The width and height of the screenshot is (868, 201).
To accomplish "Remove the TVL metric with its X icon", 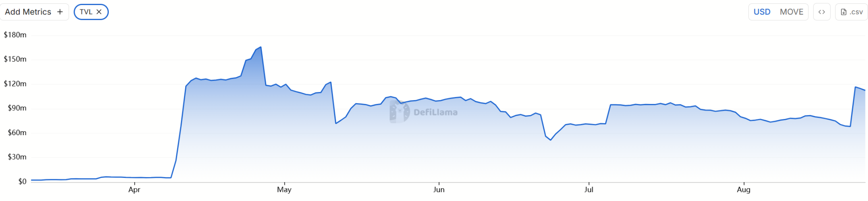I will tap(99, 12).
